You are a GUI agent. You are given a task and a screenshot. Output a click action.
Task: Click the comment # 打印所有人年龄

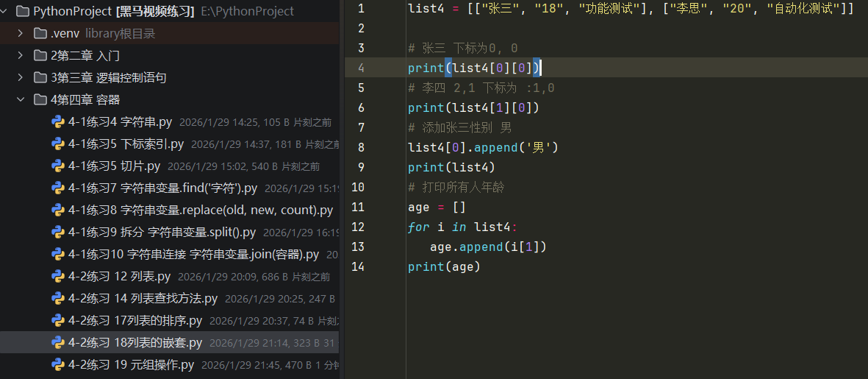click(456, 188)
